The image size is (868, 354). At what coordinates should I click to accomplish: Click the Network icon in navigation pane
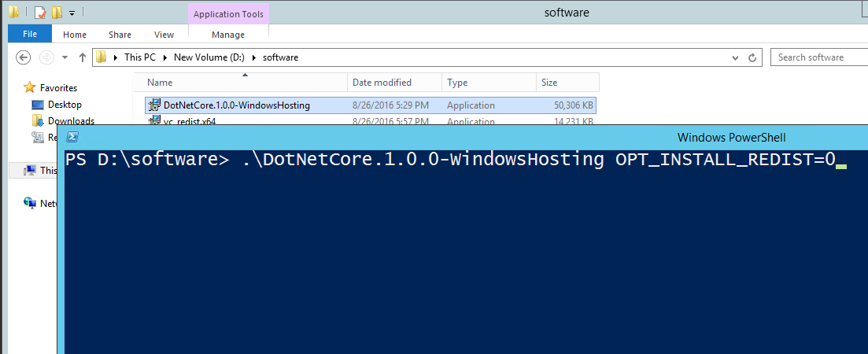click(30, 203)
